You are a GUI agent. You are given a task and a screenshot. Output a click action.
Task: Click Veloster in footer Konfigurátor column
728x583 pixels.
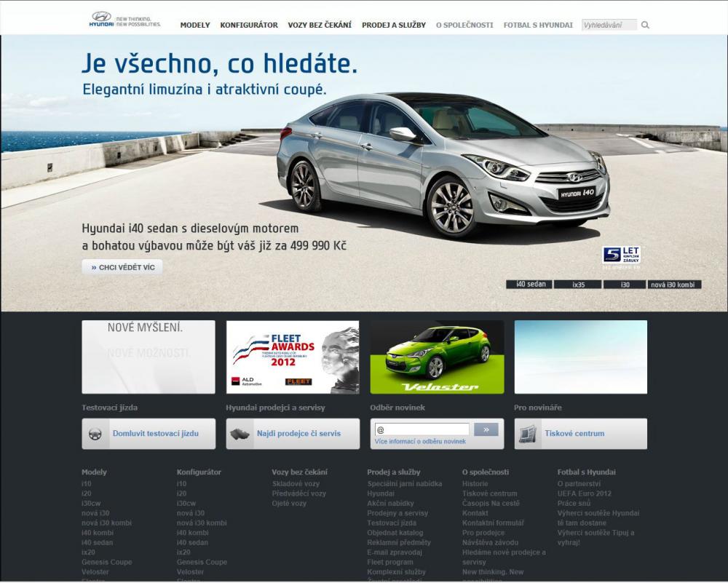[x=190, y=572]
